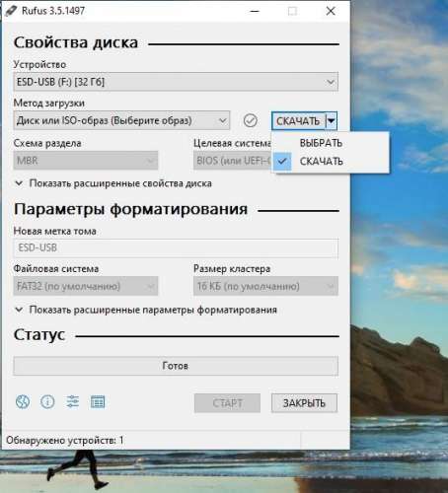This screenshot has width=448, height=493.
Task: Open the Устройство ESD-USB dropdown
Action: pos(176,82)
